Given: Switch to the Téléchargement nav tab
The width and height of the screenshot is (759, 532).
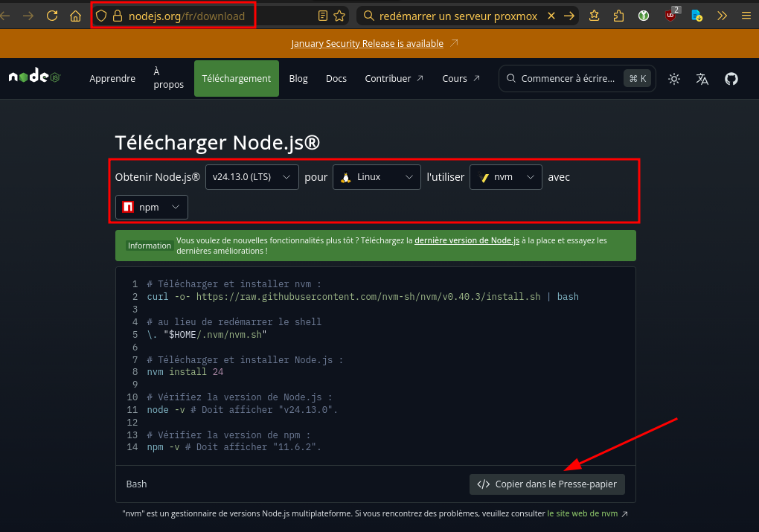Looking at the screenshot, I should (237, 78).
